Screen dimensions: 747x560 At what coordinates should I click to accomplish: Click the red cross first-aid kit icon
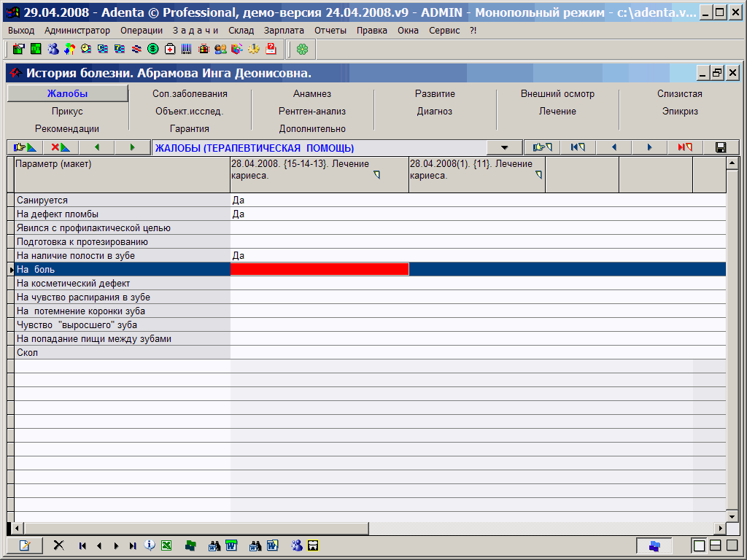(x=170, y=49)
